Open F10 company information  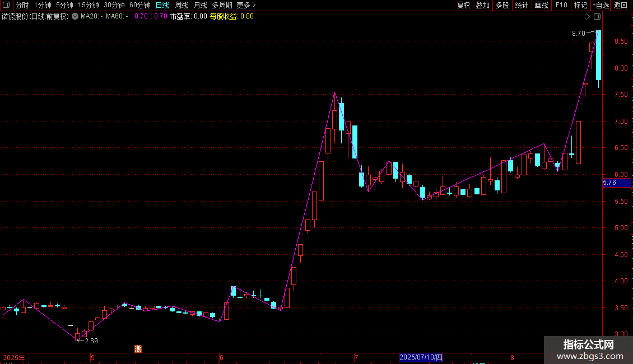561,5
